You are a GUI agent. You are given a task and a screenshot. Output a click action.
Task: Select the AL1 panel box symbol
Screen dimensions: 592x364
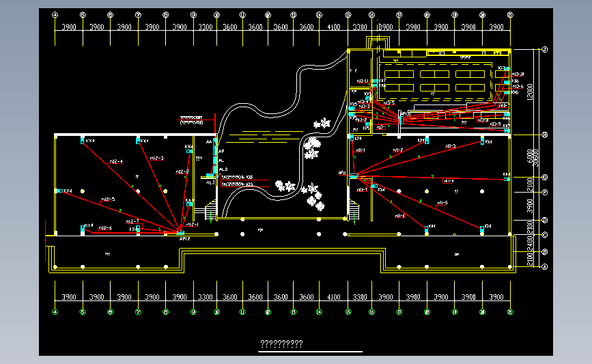210,176
